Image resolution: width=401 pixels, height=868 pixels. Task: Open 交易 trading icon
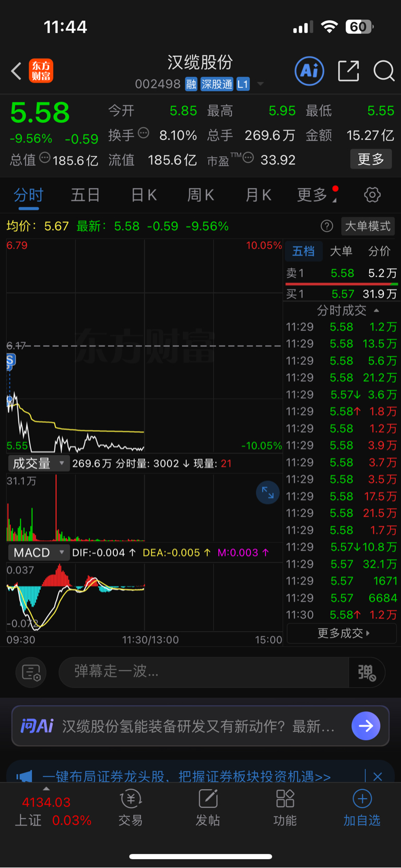(x=131, y=808)
